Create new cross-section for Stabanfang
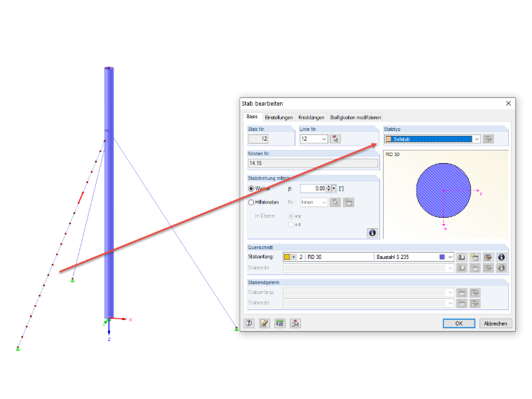 (475, 257)
